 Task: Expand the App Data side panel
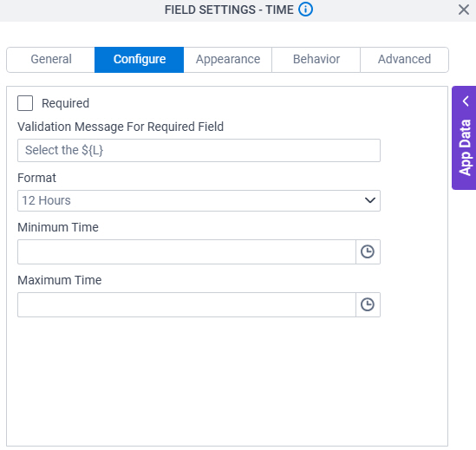tap(465, 138)
